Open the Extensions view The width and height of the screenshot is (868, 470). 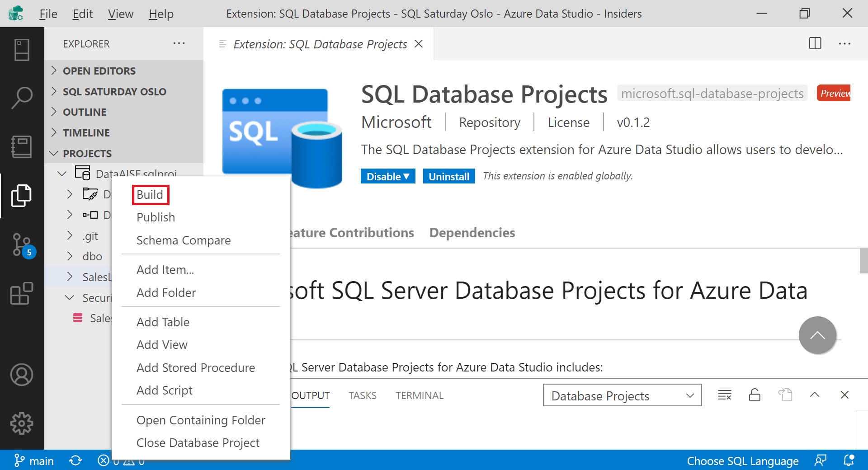[21, 294]
